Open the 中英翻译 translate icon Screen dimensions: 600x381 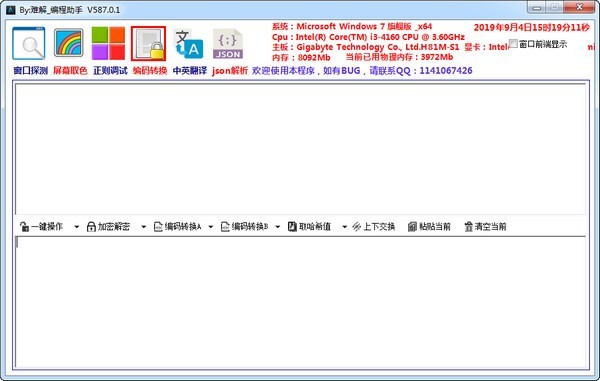(188, 43)
